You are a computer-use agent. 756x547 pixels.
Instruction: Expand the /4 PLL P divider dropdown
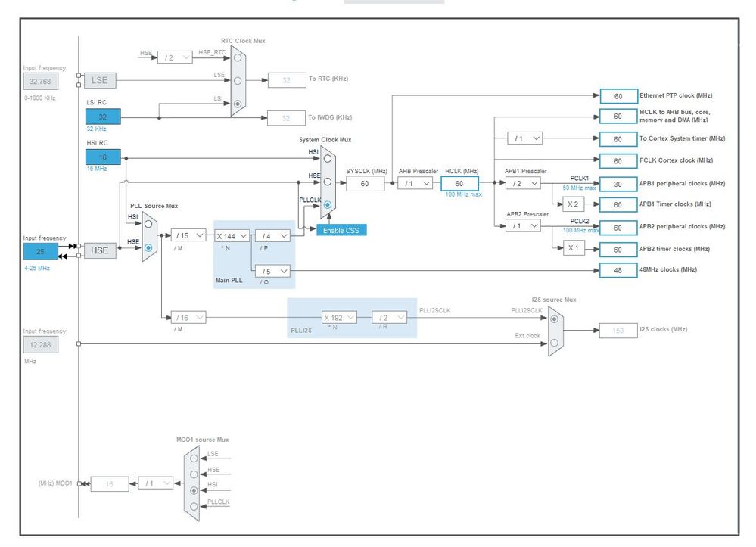pyautogui.click(x=273, y=236)
